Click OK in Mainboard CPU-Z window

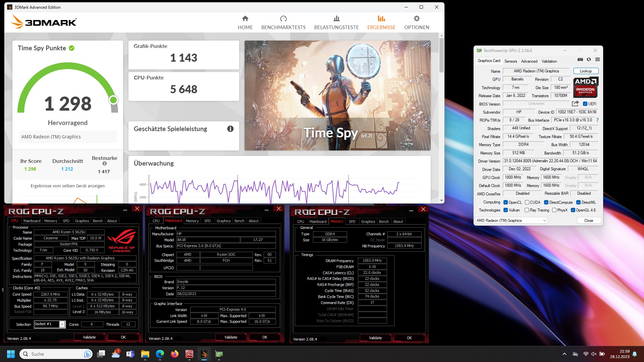coord(265,337)
